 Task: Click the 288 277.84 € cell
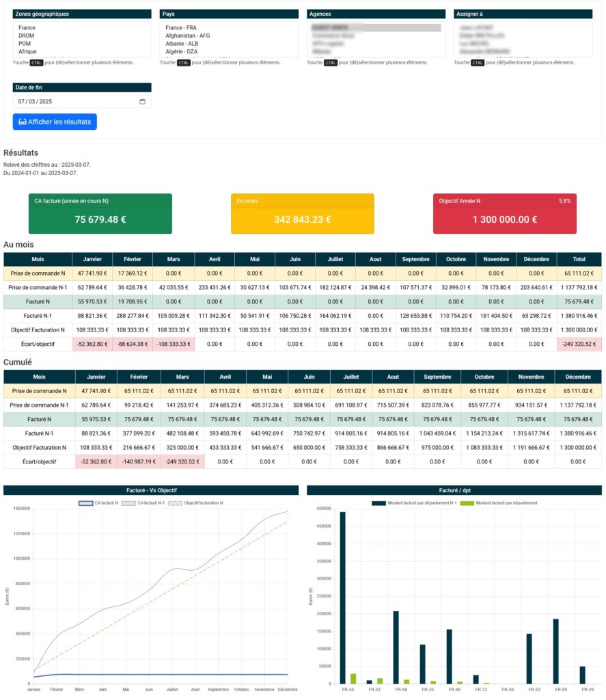(133, 316)
